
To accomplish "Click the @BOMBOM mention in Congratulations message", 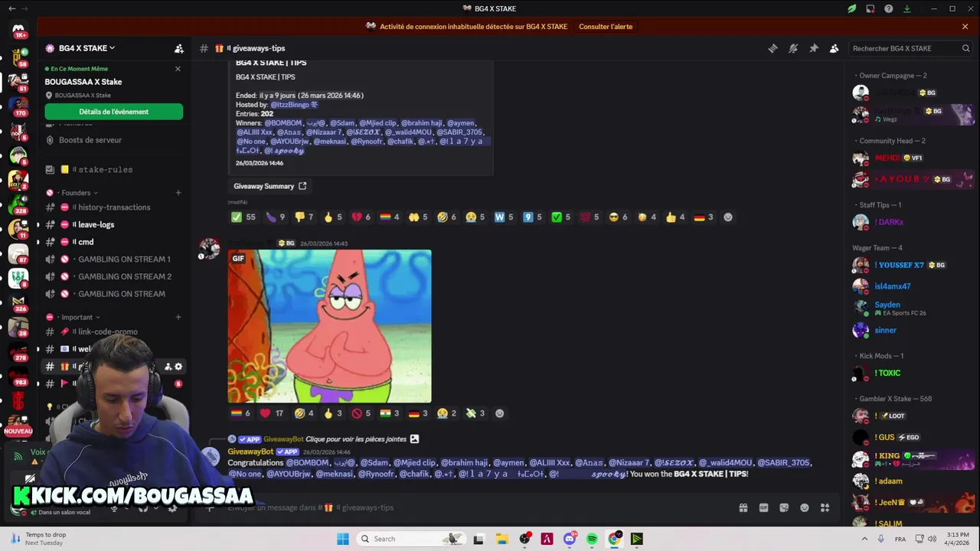I will coord(308,463).
